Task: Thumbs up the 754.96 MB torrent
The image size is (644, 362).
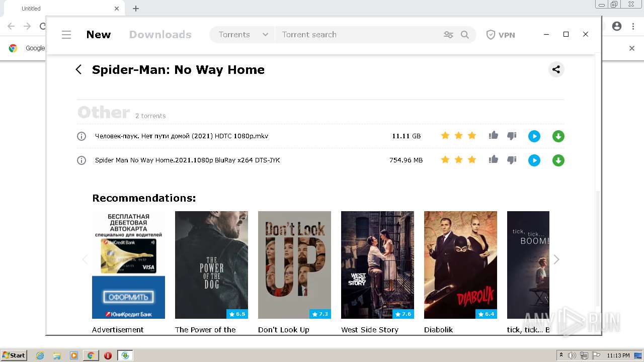Action: 493,159
